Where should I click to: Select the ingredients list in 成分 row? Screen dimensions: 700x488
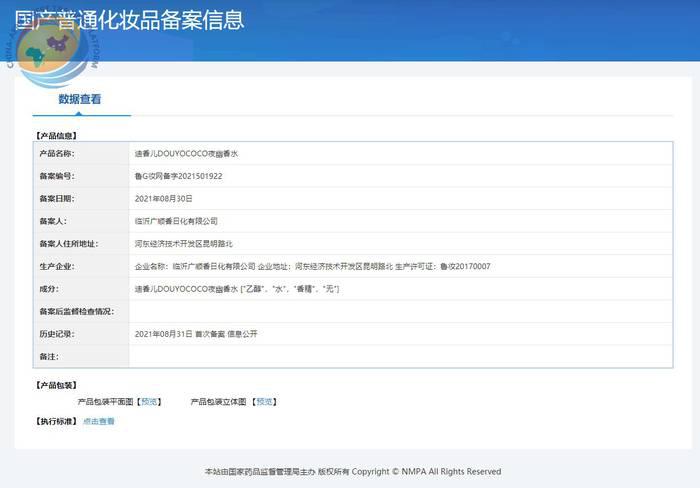(237, 289)
